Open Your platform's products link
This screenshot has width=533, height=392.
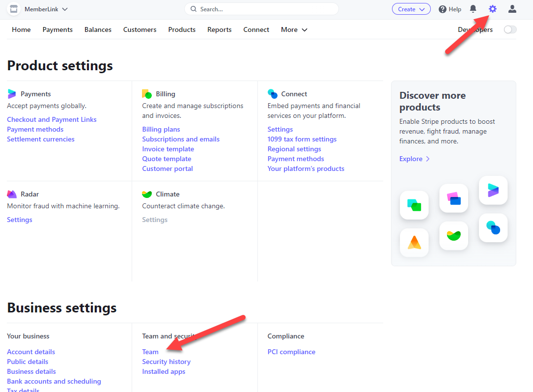point(306,168)
